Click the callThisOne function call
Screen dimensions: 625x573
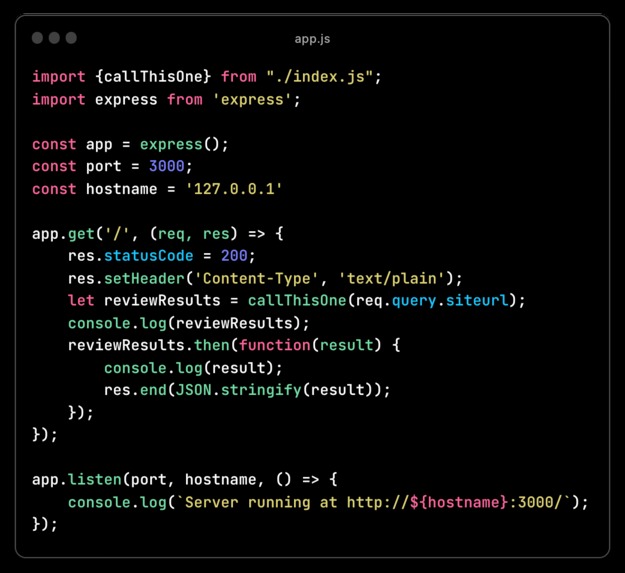(297, 300)
